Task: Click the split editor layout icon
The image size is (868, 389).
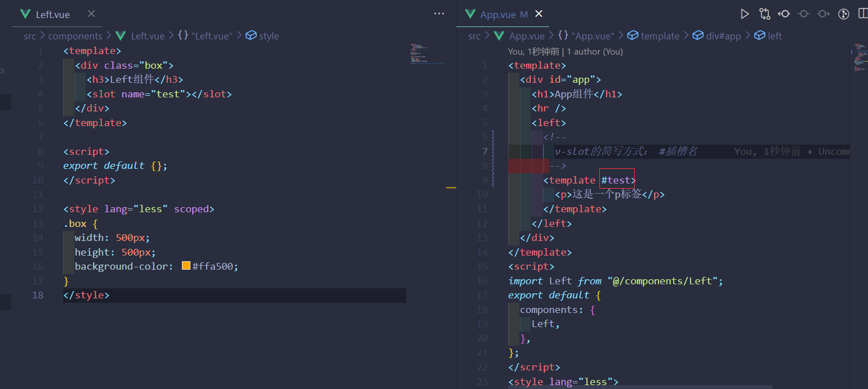Action: (862, 14)
